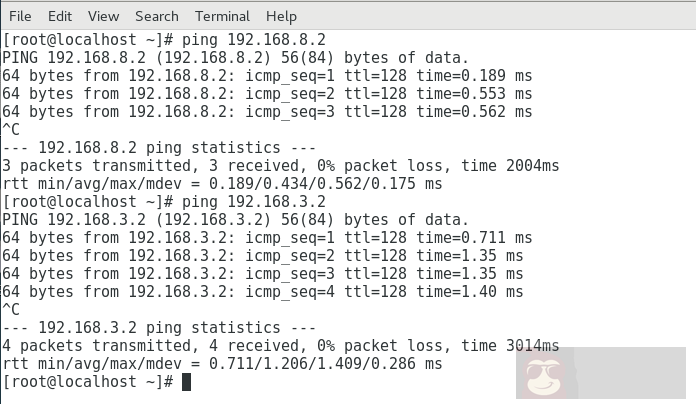The width and height of the screenshot is (696, 404).
Task: Click the reply line showing time=1.40 ms
Action: point(262,292)
